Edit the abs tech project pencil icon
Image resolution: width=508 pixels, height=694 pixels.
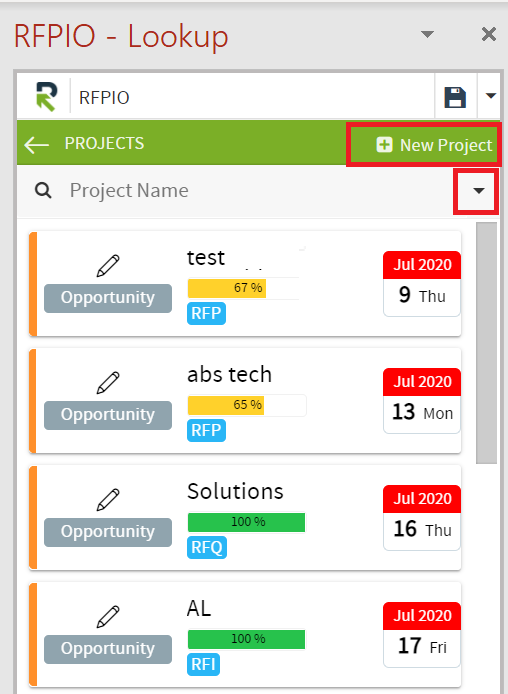click(108, 382)
